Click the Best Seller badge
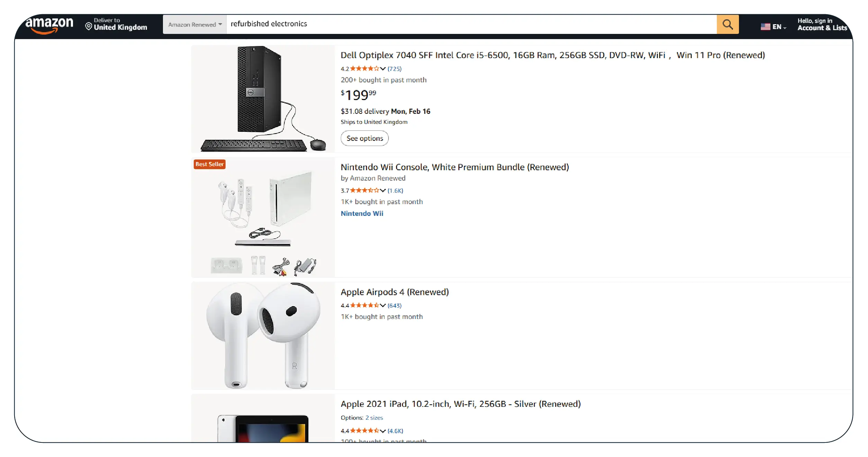The width and height of the screenshot is (868, 457). pyautogui.click(x=209, y=164)
